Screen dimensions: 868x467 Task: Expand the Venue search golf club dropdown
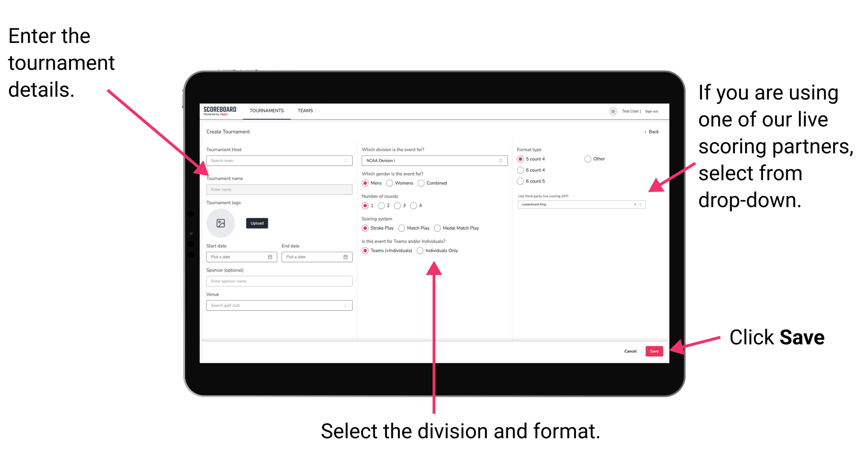click(x=345, y=305)
